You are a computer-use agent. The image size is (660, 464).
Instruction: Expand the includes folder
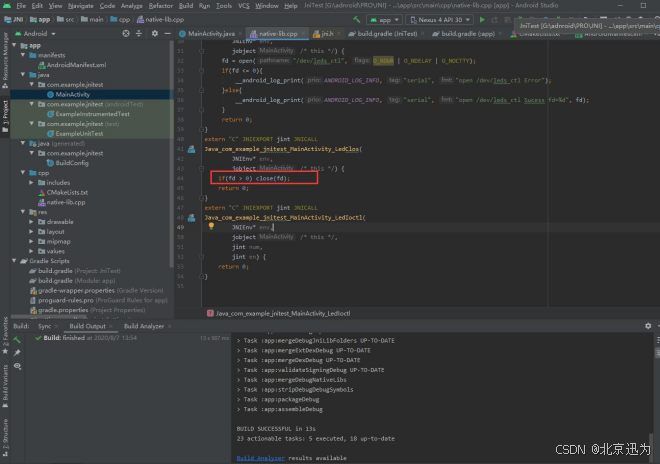pyautogui.click(x=32, y=183)
